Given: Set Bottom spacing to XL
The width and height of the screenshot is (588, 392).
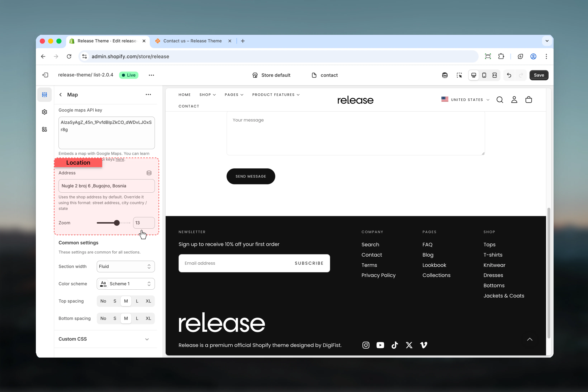Looking at the screenshot, I should tap(148, 318).
